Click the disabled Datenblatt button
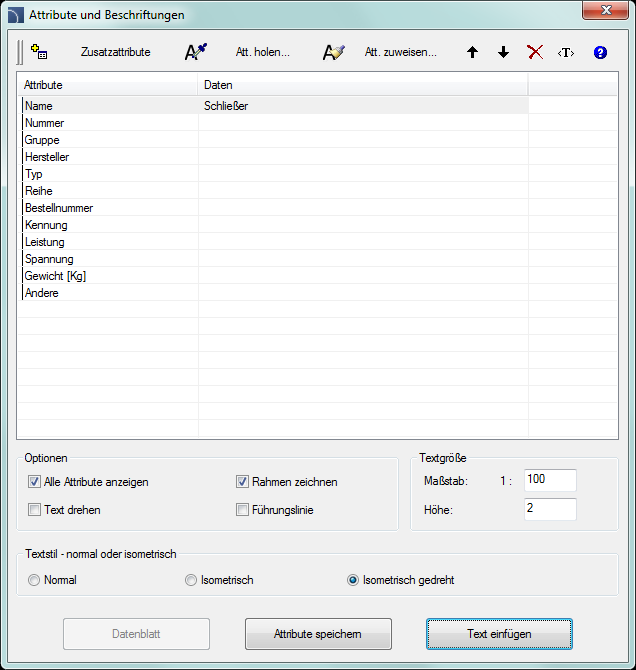The height and width of the screenshot is (670, 636). (136, 634)
